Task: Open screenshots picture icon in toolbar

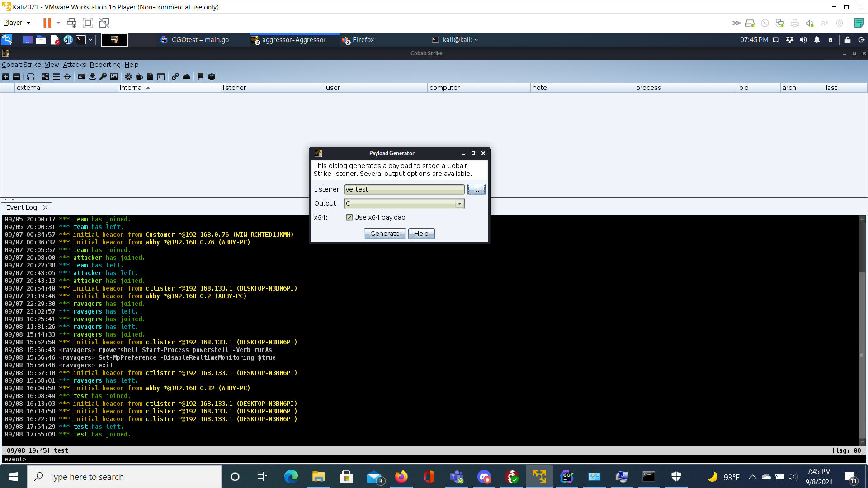Action: point(114,76)
